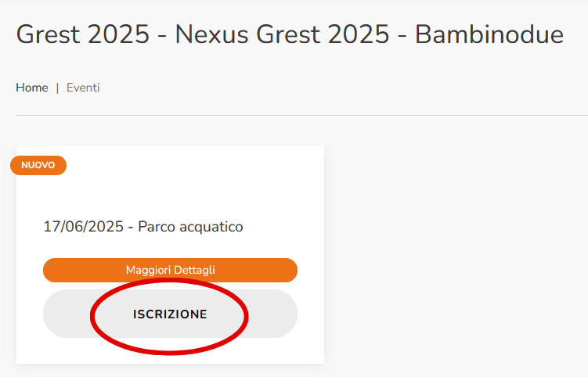Click the new-event tag on the card corner

[38, 165]
